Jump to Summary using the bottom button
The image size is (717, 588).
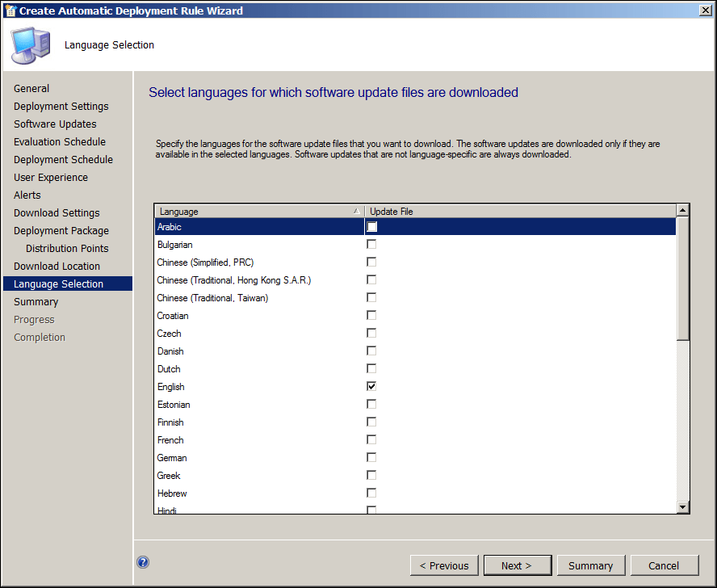coord(590,565)
